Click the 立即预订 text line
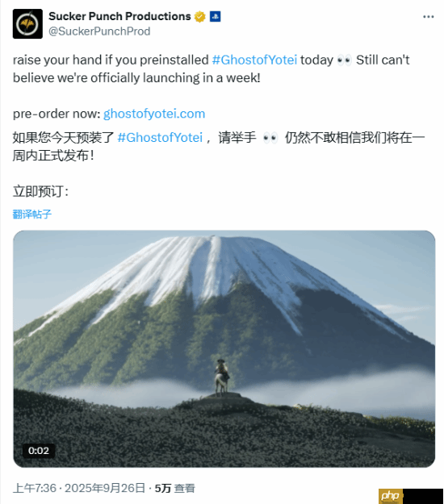The height and width of the screenshot is (504, 444). pyautogui.click(x=40, y=191)
